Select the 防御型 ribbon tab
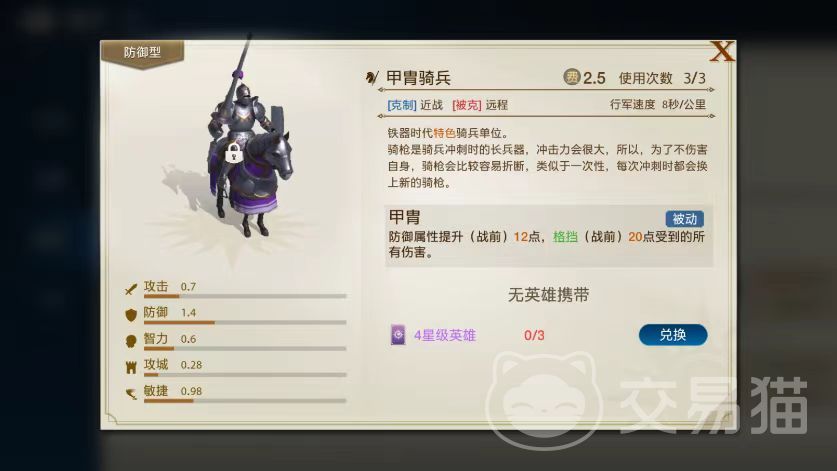The image size is (837, 471). [142, 53]
